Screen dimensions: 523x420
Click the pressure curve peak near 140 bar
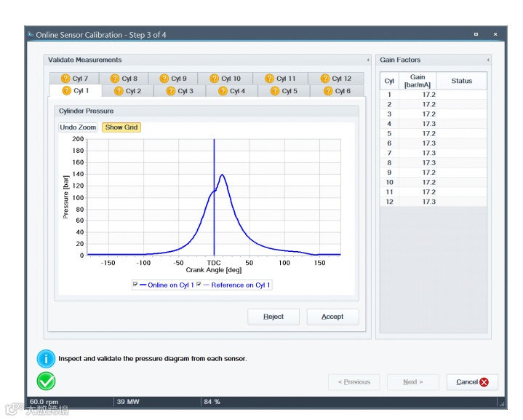222,175
